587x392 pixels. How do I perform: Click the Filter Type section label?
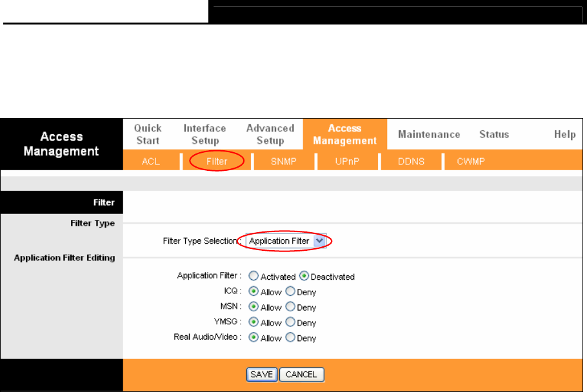92,223
